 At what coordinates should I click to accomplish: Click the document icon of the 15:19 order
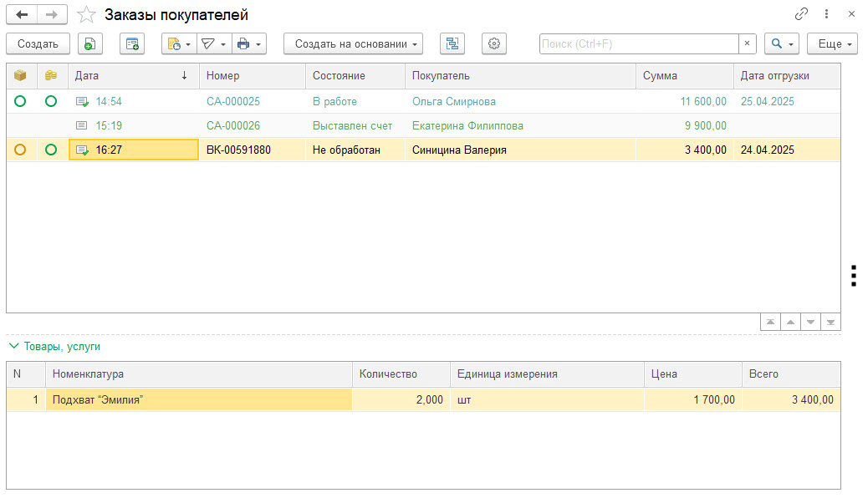tap(81, 125)
